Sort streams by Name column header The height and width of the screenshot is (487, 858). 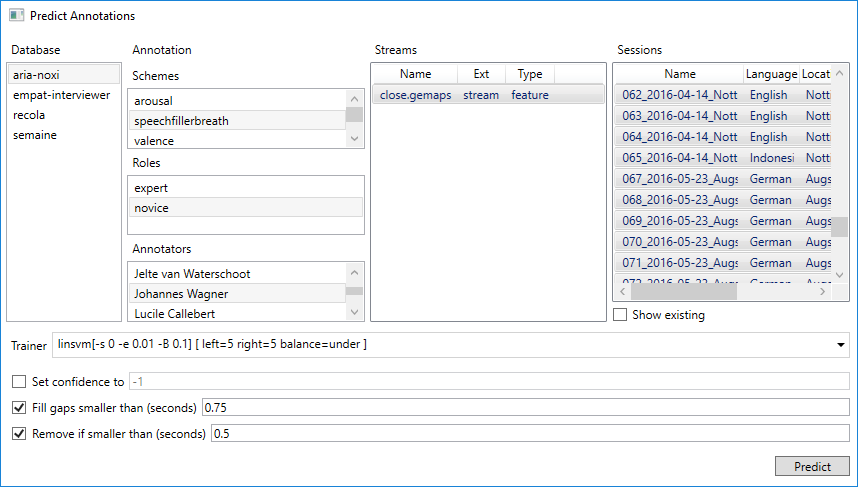[415, 74]
